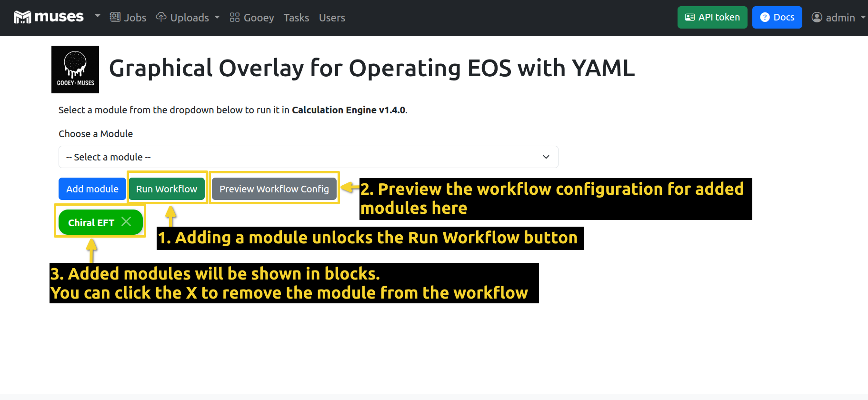Click the Choose a Module label
The image size is (868, 400).
pos(96,134)
